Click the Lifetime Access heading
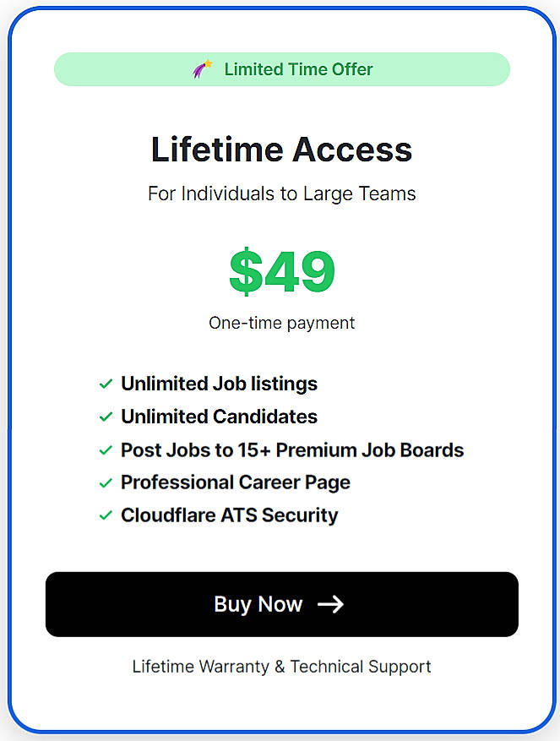Image resolution: width=560 pixels, height=741 pixels. pyautogui.click(x=281, y=150)
